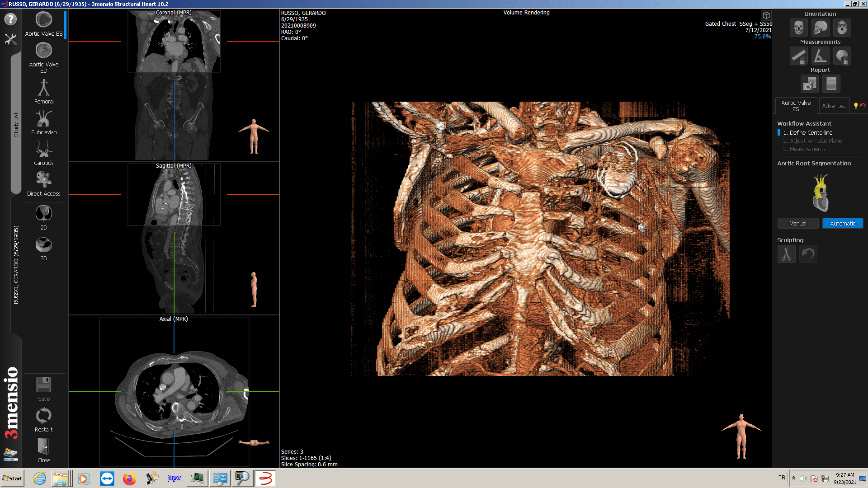Open the Carotids workflow
This screenshot has width=868, height=488.
[x=44, y=150]
